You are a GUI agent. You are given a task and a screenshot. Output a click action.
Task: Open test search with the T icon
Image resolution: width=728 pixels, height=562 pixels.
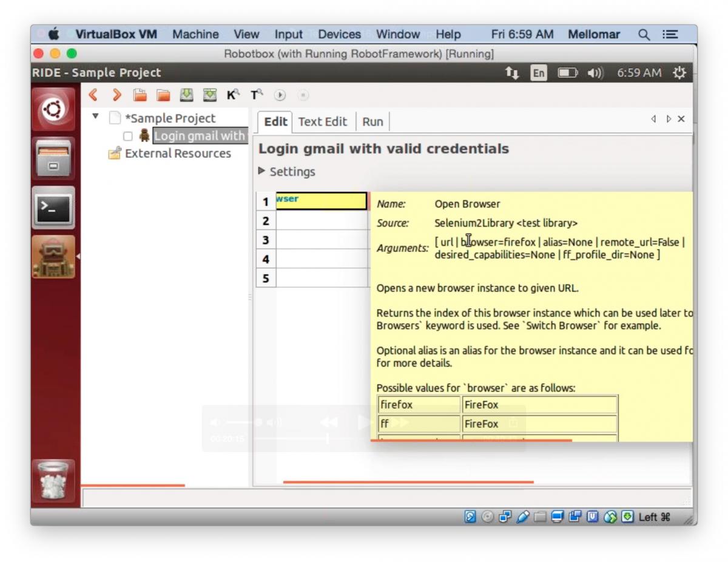[257, 95]
